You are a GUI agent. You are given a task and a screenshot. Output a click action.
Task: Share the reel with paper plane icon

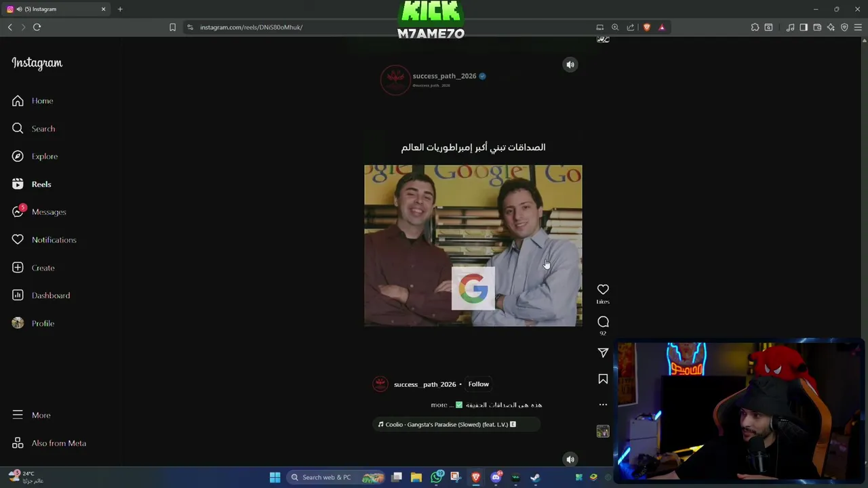coord(603,353)
